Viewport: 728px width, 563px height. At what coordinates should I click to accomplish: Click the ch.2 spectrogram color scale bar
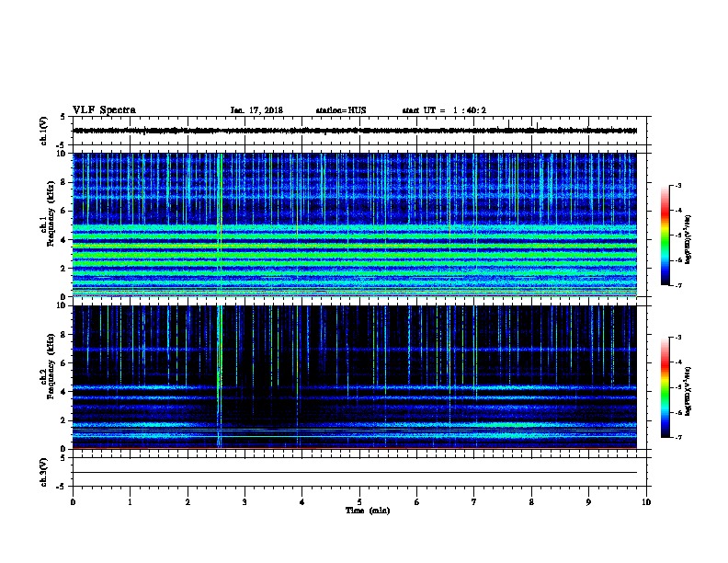click(665, 387)
